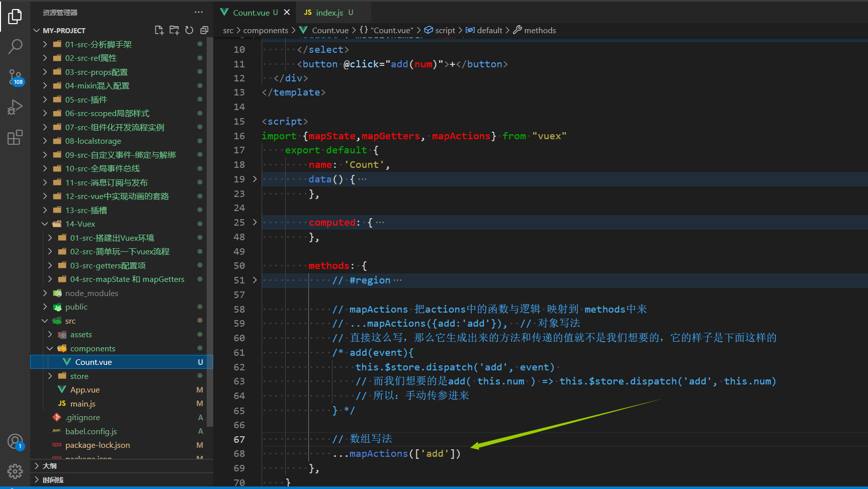Click 'methods' breadcrumb item
Viewport: 868px width, 489px height.
[535, 30]
